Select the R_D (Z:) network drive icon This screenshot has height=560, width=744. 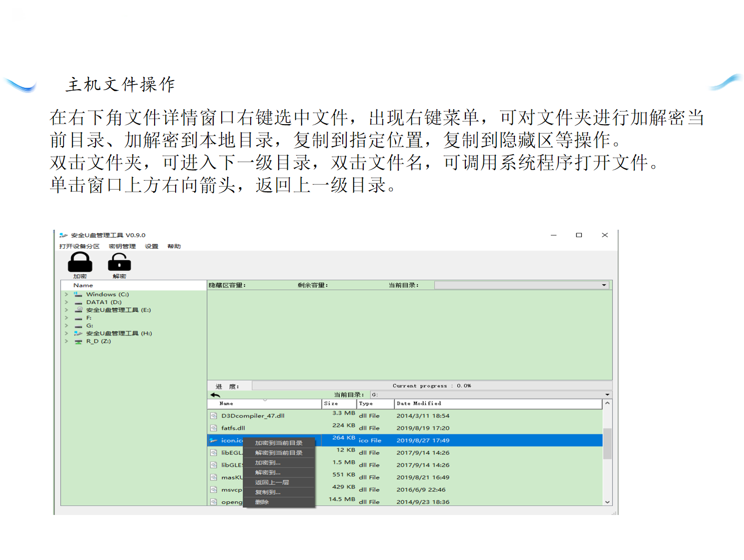click(78, 341)
